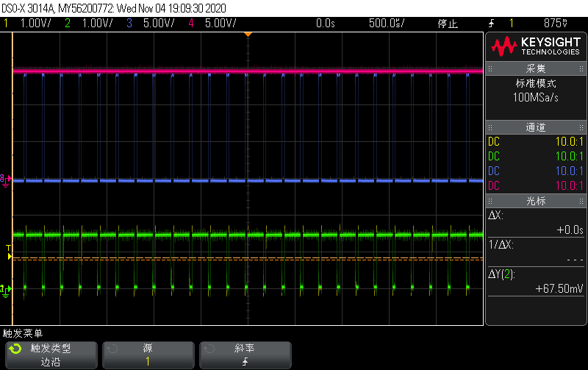Open the 通道 channel panel header
This screenshot has width=588, height=370.
tap(536, 127)
